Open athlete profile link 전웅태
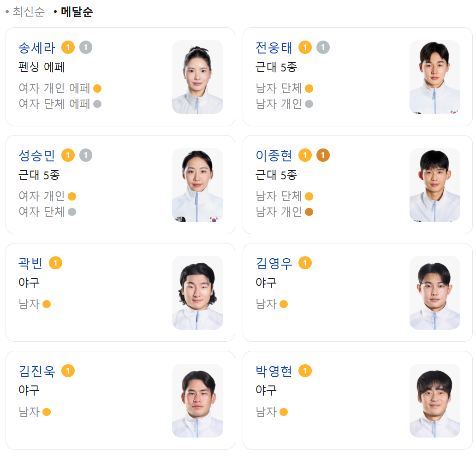Image resolution: width=476 pixels, height=456 pixels. point(274,47)
